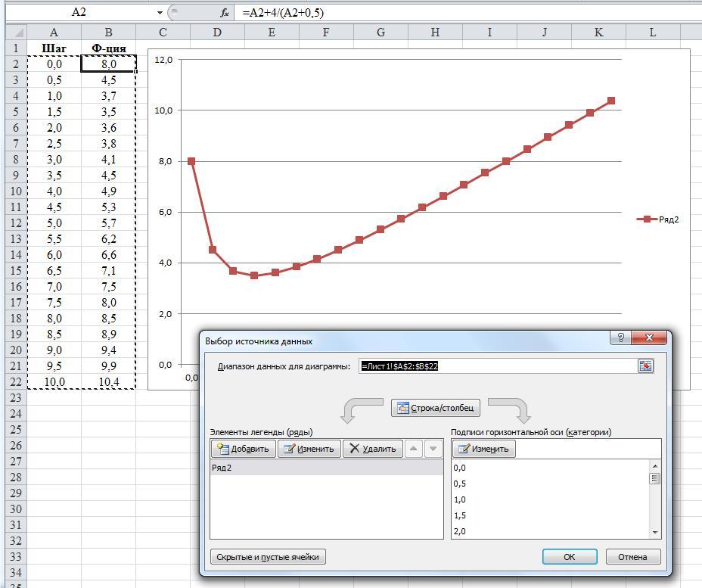Screen dimensions: 702x588
Task: Click the Строка/столбец switch button
Action: [435, 408]
